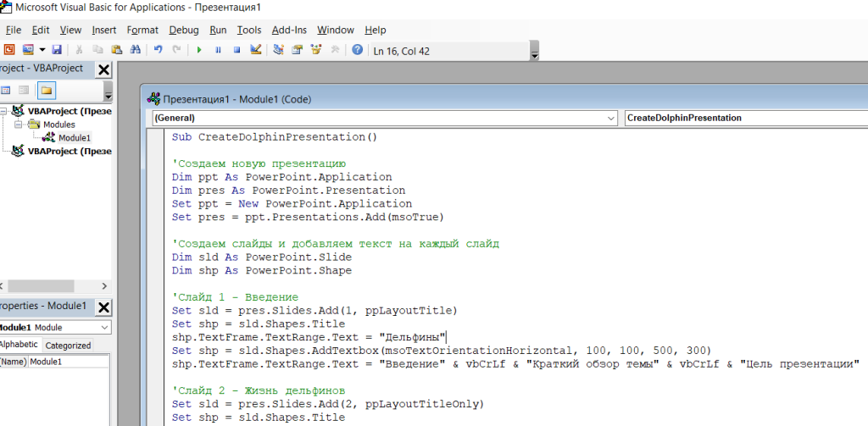Image resolution: width=868 pixels, height=426 pixels.
Task: Click the View Code icon in Project pane
Action: (6, 90)
